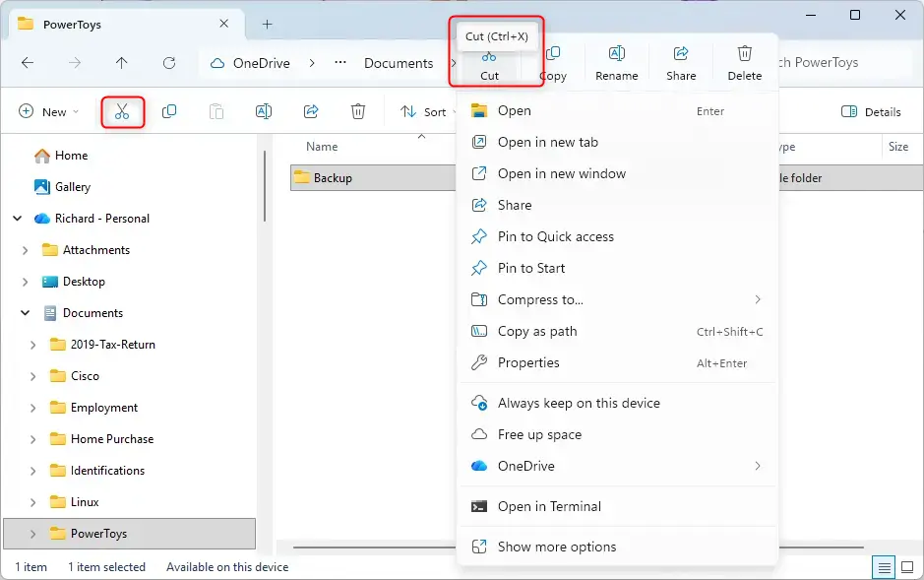The width and height of the screenshot is (924, 580).
Task: Click the Rename icon in the toolbar
Action: click(264, 111)
